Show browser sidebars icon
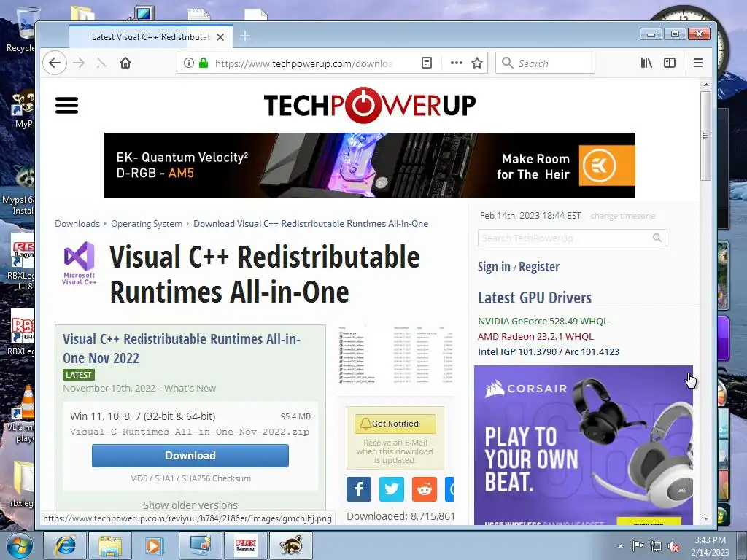The width and height of the screenshot is (747, 560). [670, 63]
